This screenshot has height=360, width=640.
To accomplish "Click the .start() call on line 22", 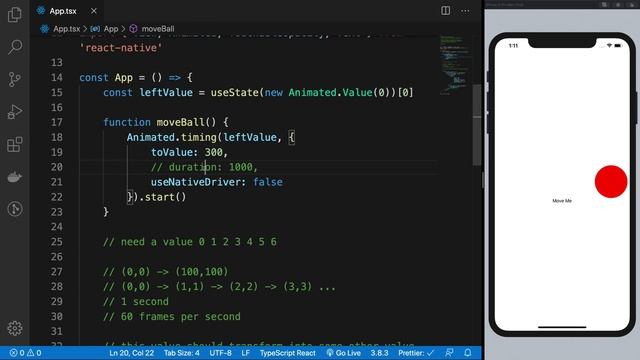I will click(162, 197).
